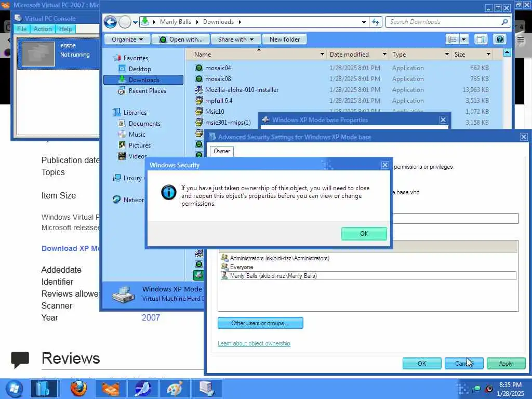Click the network icon in the system tray

click(x=476, y=389)
